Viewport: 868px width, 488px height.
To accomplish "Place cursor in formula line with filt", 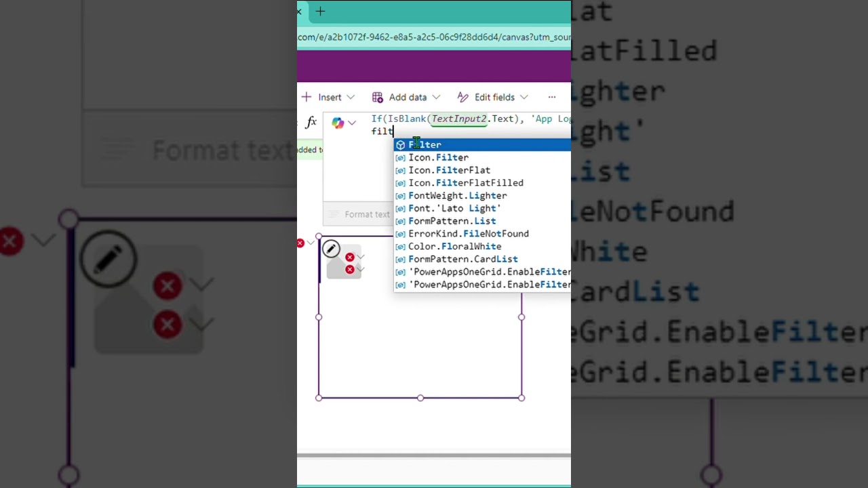I will pyautogui.click(x=382, y=131).
